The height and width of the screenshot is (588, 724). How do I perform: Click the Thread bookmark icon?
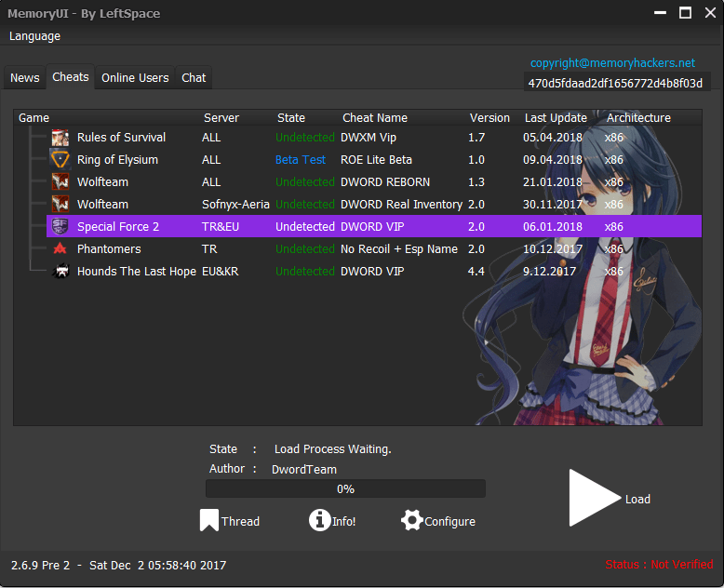pos(209,520)
